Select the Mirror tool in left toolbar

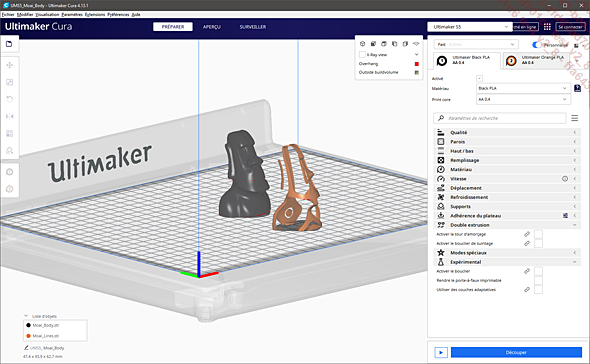click(x=9, y=116)
